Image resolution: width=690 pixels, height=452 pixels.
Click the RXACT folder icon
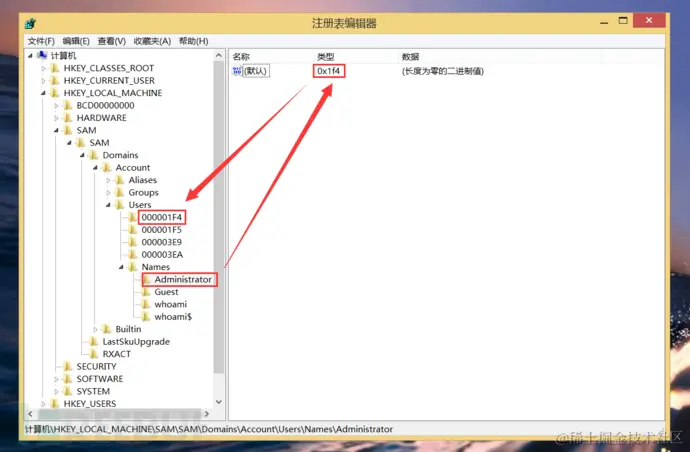point(94,354)
